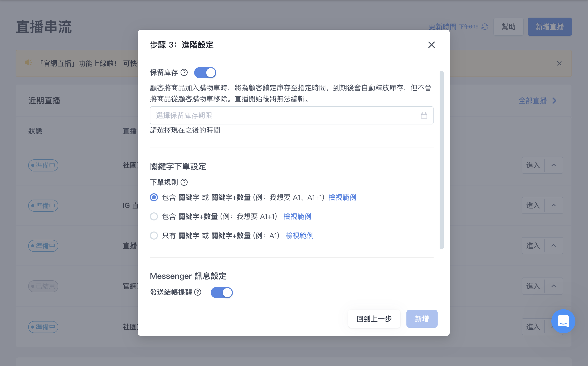This screenshot has width=588, height=366.
Task: Click 準備中 badge in the IG row
Action: [x=43, y=205]
